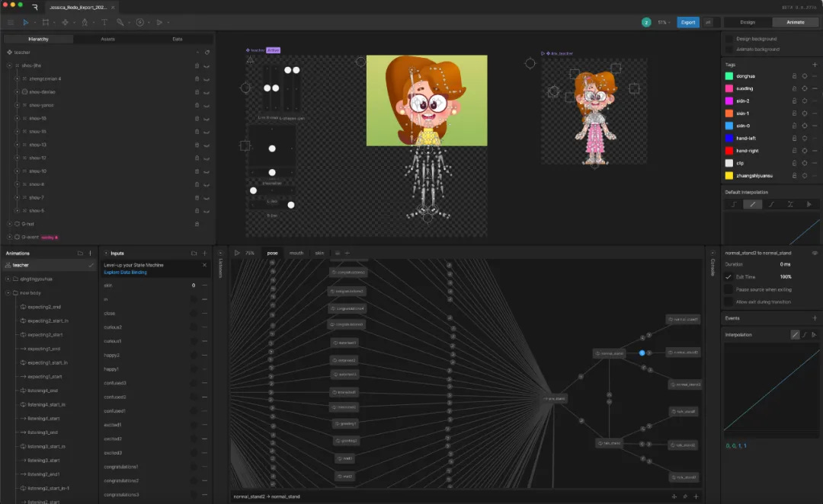Screen dimensions: 823x504
Task: Toggle the curious2 input switch
Action: (x=194, y=327)
